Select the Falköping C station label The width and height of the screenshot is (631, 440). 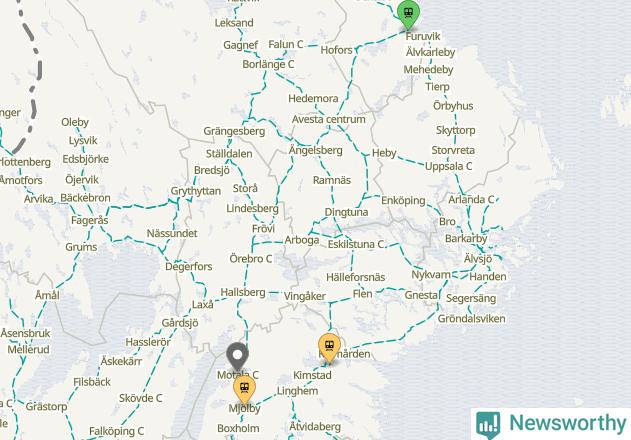pyautogui.click(x=116, y=431)
